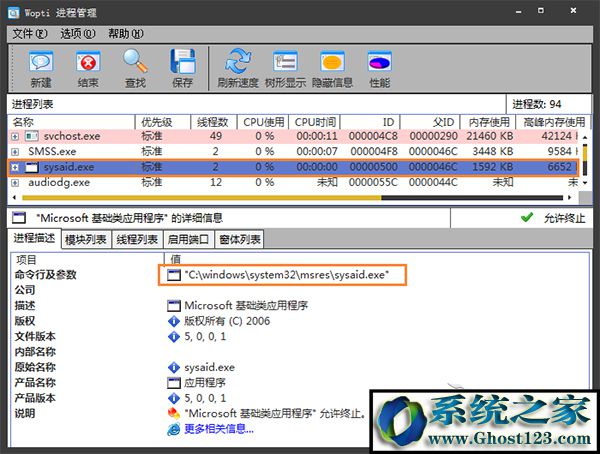Click the info icon next to 版权所有 (C) 2006
The image size is (600, 454).
[174, 321]
